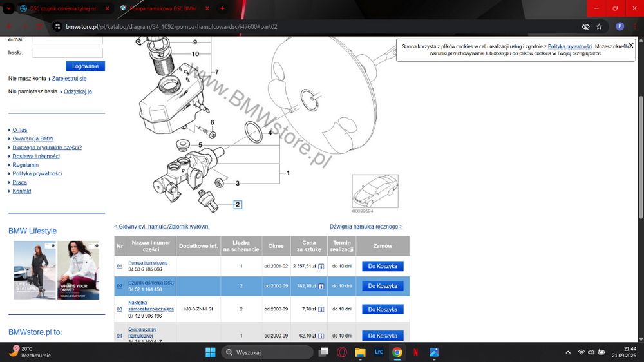Viewport: 644px width, 362px height.
Task: Show price info icon for 782,70 zł
Action: [321, 286]
